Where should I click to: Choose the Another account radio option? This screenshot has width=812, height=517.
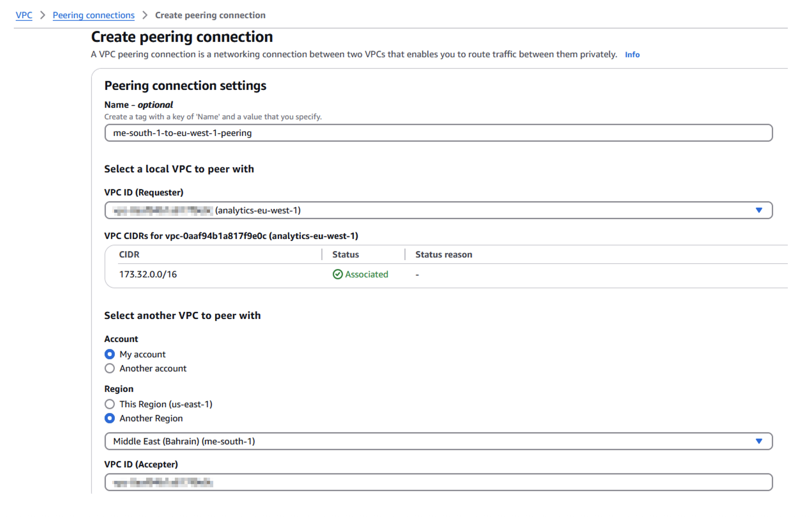pyautogui.click(x=110, y=369)
